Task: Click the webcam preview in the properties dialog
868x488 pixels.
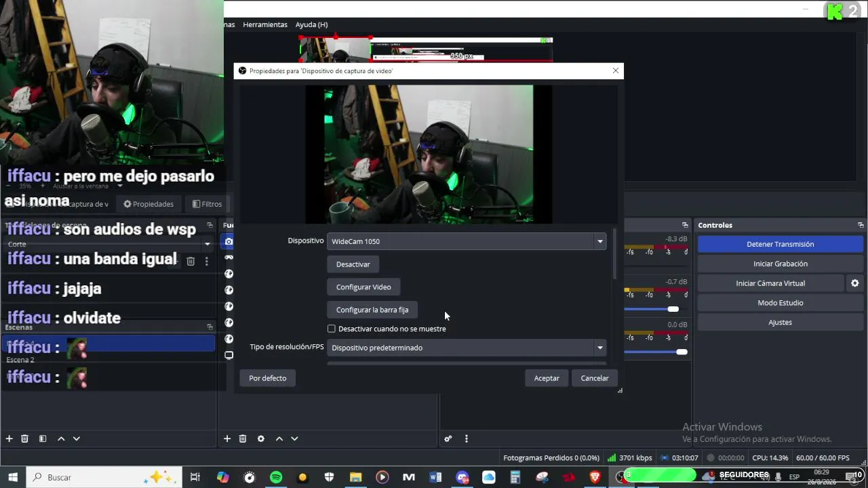Action: 429,154
